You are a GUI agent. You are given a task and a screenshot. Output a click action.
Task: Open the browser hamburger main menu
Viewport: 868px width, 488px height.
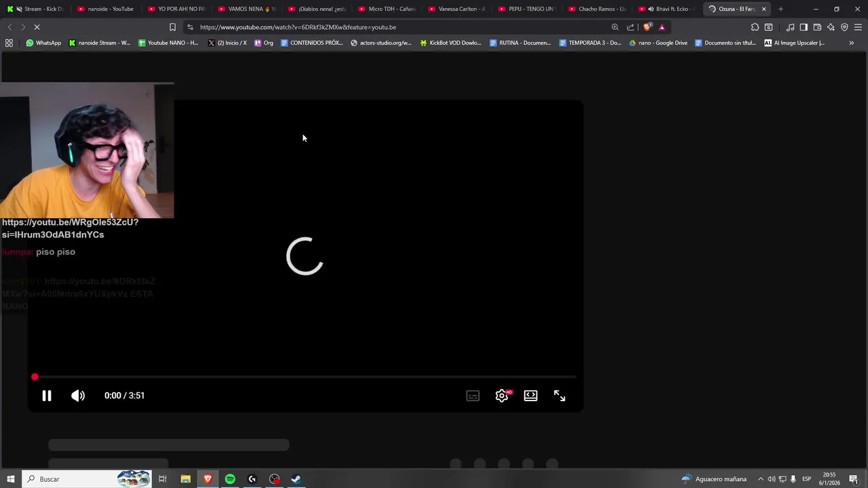click(858, 27)
